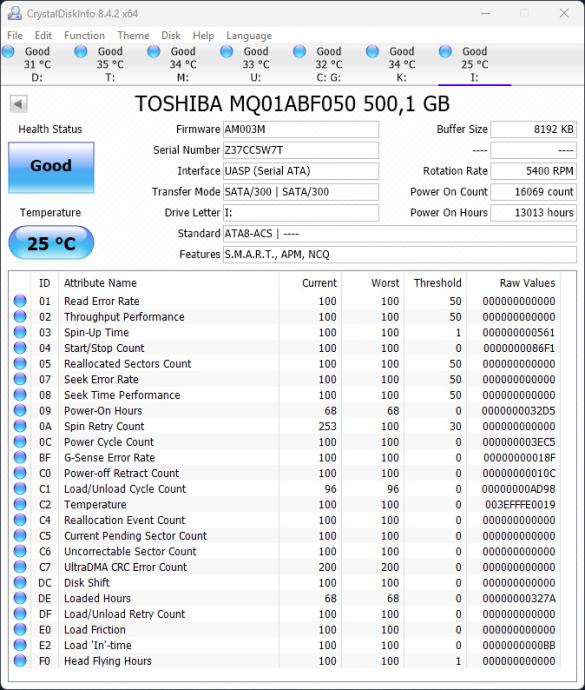Click the Raw Values column header
585x690 pixels.
527,283
